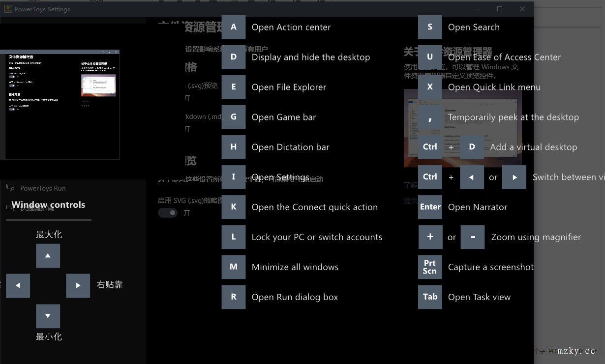605x364 pixels.
Task: Click the U key tile for Ease of Access
Action: [x=430, y=57]
